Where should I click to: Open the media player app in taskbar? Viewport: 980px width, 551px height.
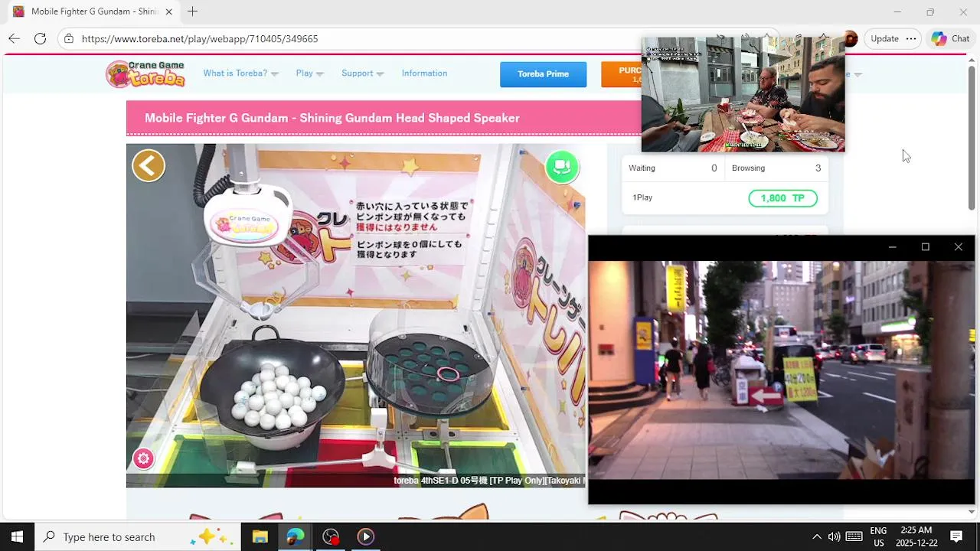[x=365, y=536]
